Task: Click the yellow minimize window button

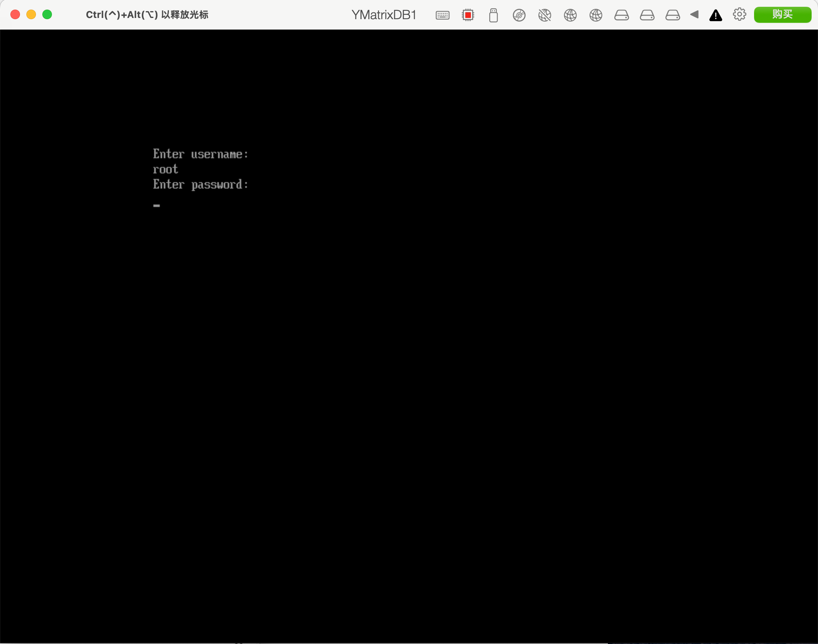Action: [x=31, y=14]
